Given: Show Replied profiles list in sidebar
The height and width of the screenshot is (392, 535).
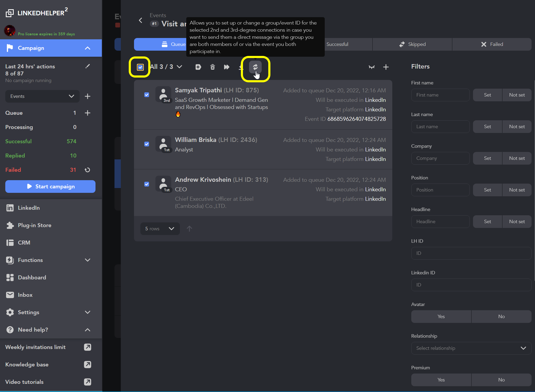Looking at the screenshot, I should (41, 156).
